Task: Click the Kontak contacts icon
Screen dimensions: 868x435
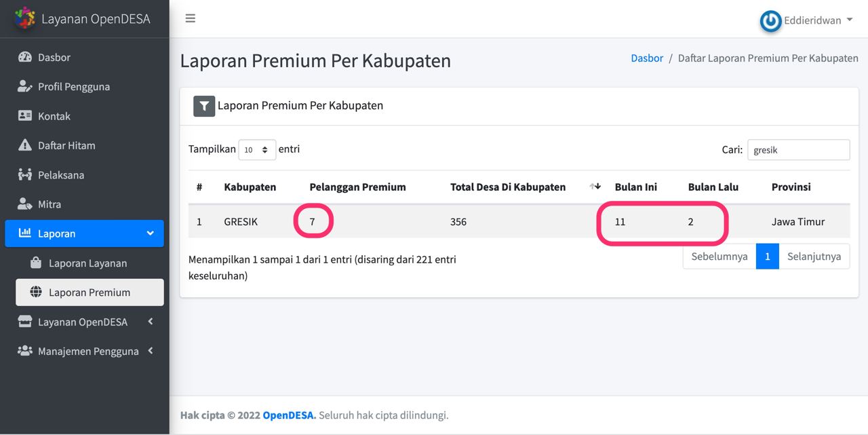Action: pyautogui.click(x=26, y=115)
